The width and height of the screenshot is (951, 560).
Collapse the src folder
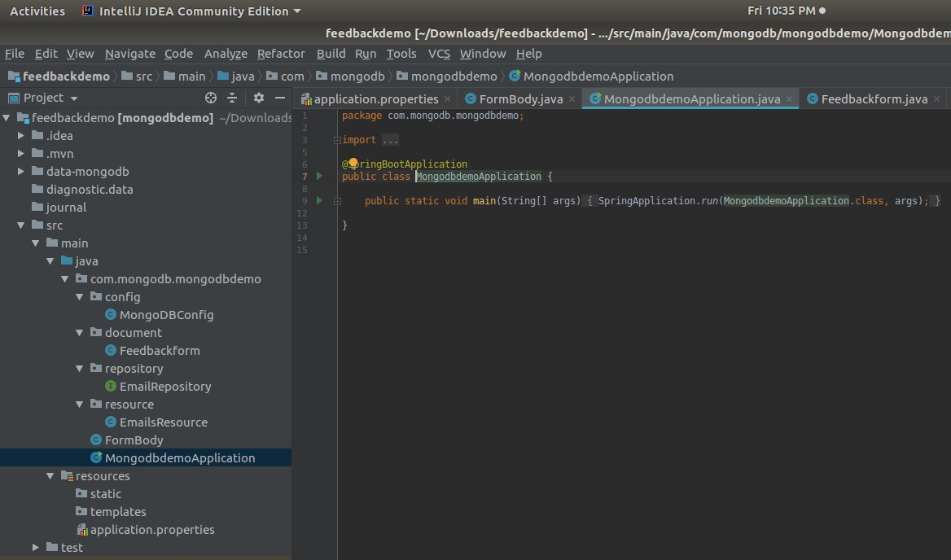21,225
